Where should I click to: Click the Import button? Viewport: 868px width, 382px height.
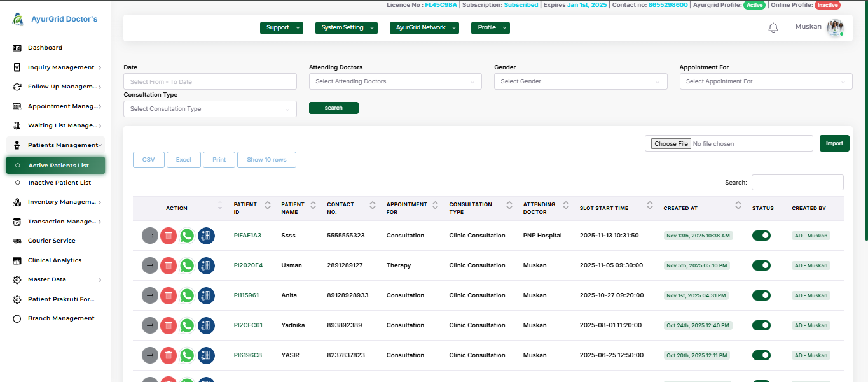pos(834,143)
